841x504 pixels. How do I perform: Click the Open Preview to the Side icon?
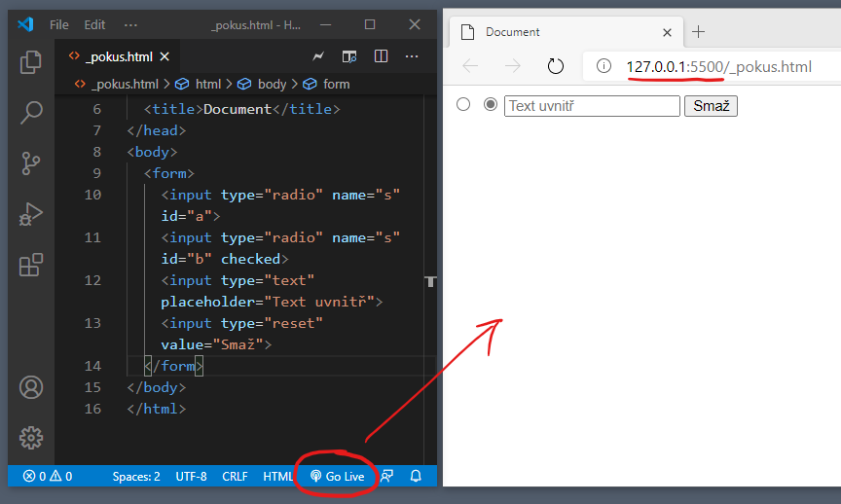point(349,56)
